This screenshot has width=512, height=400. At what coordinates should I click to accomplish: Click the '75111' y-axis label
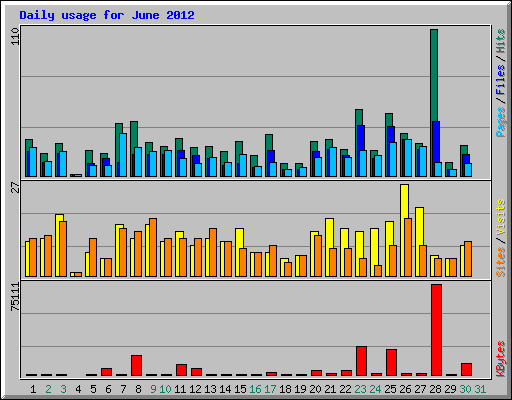pyautogui.click(x=15, y=297)
